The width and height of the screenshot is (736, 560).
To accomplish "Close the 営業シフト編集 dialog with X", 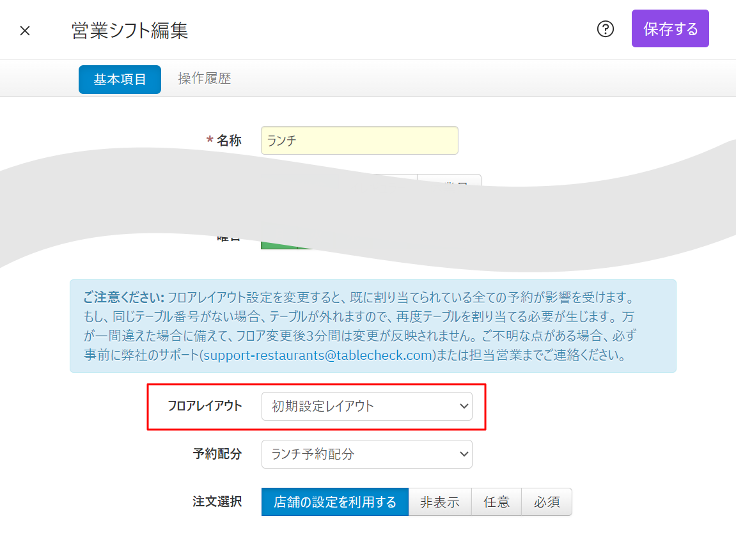I will tap(25, 31).
